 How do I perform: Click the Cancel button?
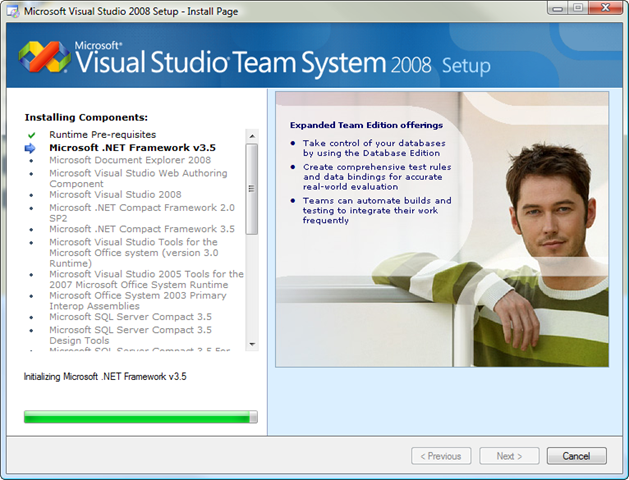point(576,456)
